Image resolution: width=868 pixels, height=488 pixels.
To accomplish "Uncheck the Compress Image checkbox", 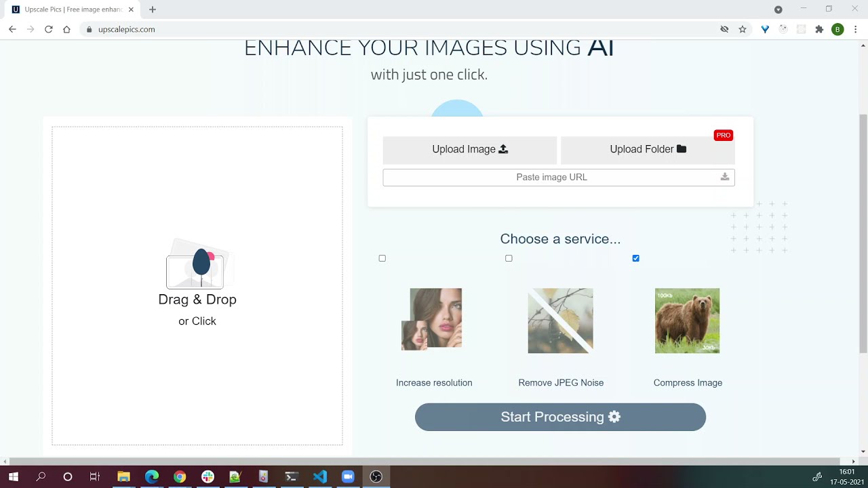I will [x=635, y=258].
